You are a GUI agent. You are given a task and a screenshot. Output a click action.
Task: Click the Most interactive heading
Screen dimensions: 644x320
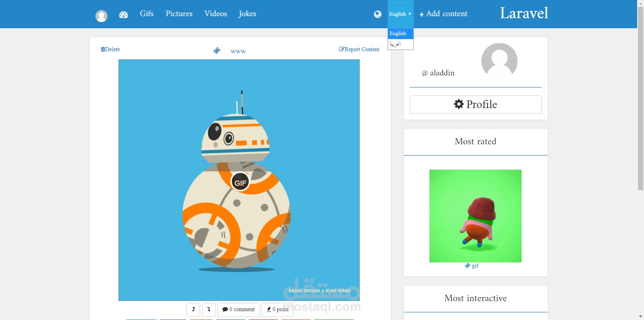pos(475,298)
